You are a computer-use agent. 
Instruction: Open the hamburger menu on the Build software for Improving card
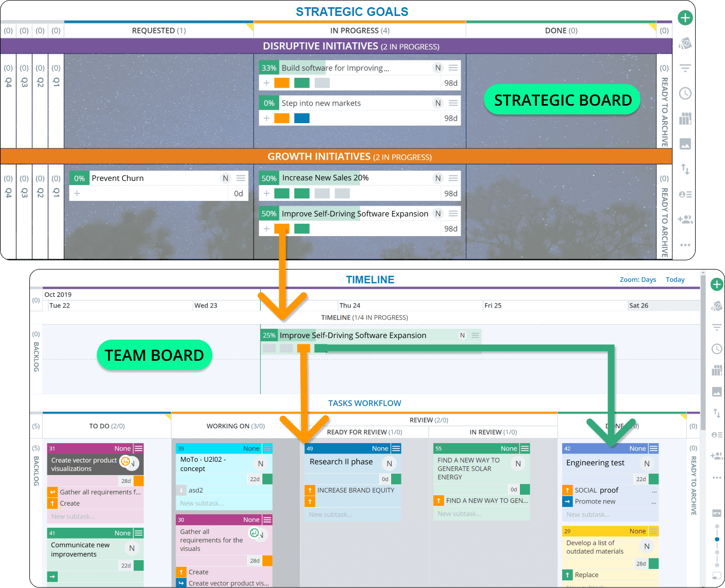point(453,68)
